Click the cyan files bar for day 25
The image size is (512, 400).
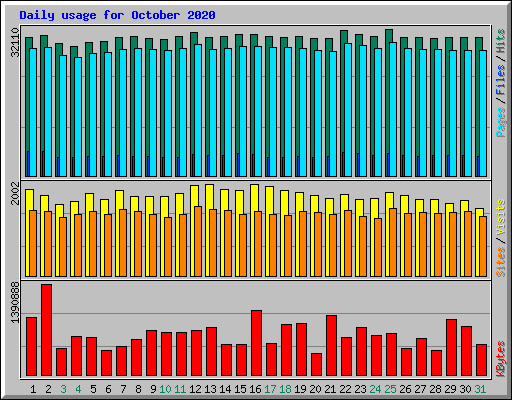click(x=393, y=109)
